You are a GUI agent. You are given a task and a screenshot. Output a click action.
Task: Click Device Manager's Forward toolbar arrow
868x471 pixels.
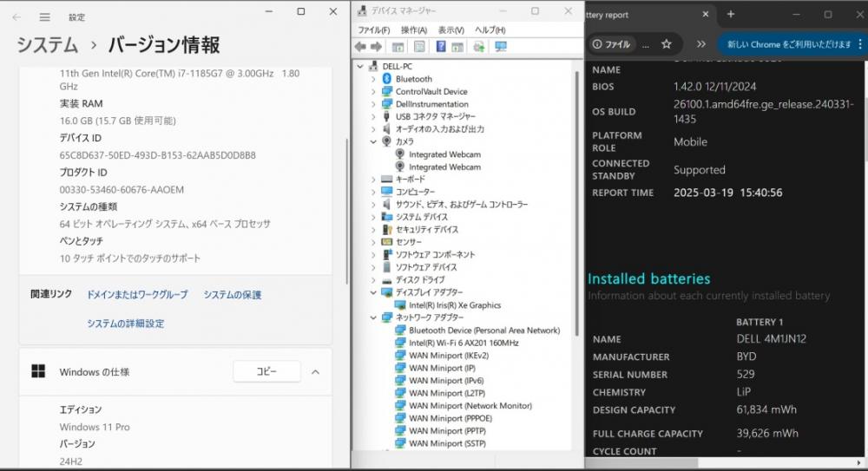pyautogui.click(x=377, y=47)
